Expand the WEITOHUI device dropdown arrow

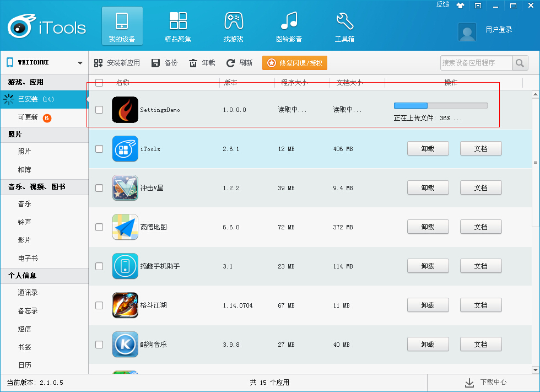[80, 63]
